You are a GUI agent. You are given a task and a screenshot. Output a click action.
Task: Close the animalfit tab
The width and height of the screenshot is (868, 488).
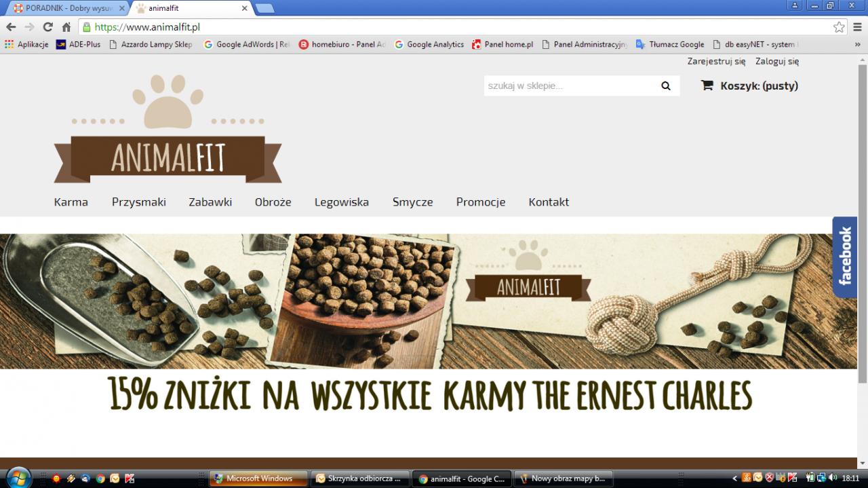245,8
